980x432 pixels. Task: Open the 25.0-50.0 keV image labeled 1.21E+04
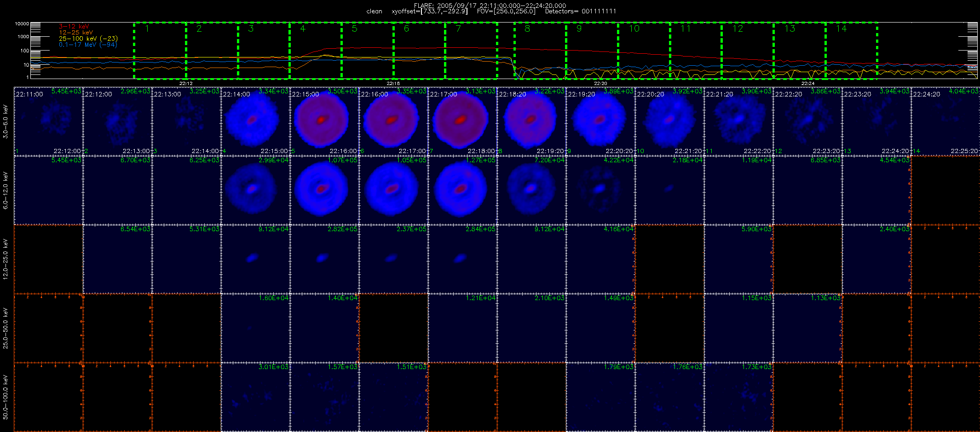[x=462, y=328]
